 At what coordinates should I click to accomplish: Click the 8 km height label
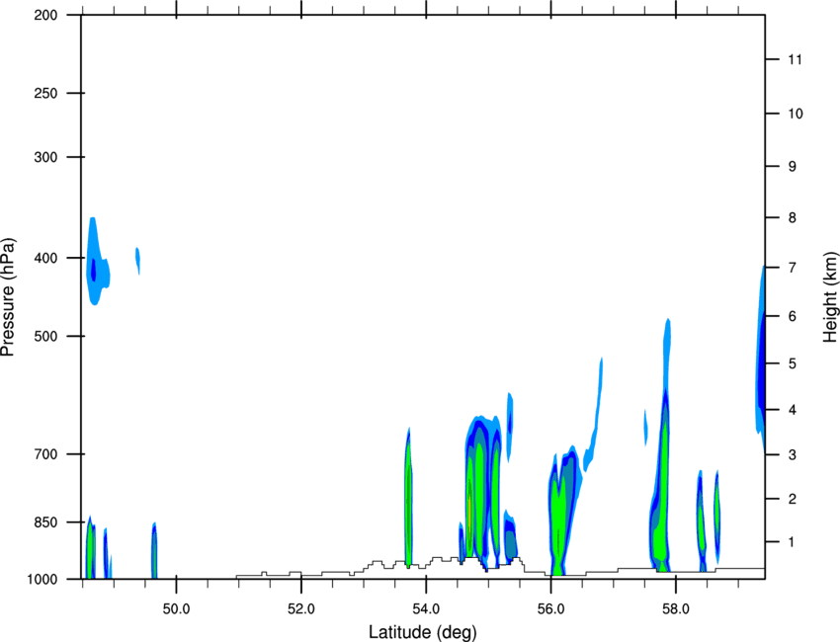click(793, 218)
